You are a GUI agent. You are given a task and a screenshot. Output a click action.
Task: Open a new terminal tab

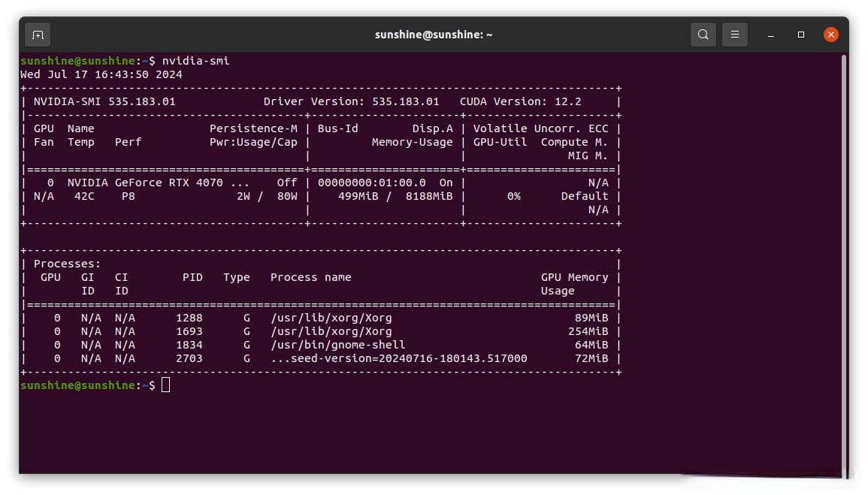[x=38, y=35]
